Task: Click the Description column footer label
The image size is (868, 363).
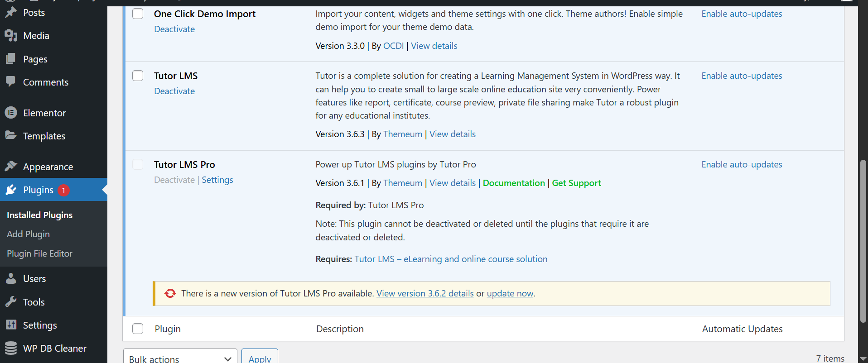Action: click(340, 329)
